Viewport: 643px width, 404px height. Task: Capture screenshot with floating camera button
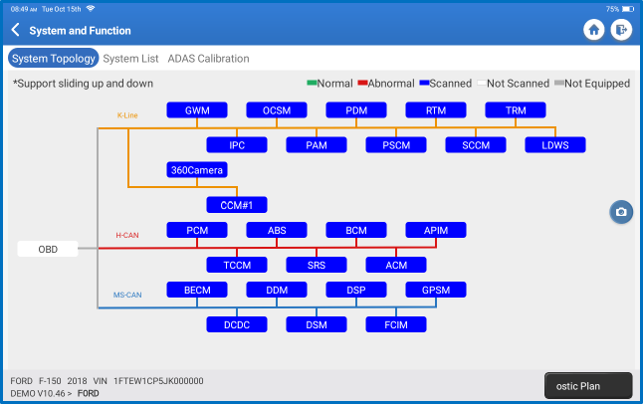click(x=621, y=212)
